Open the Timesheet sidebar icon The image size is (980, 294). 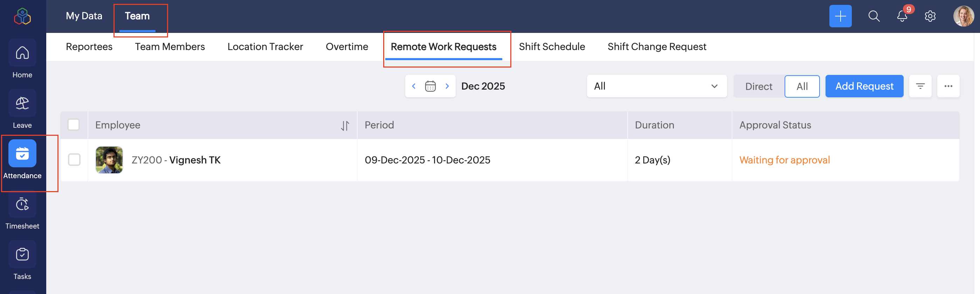point(22,205)
